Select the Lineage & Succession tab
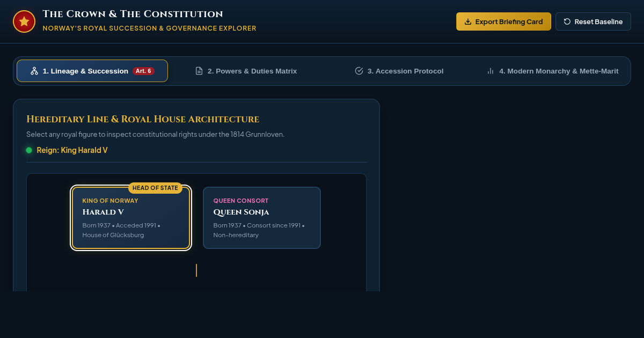The width and height of the screenshot is (644, 338). click(92, 71)
